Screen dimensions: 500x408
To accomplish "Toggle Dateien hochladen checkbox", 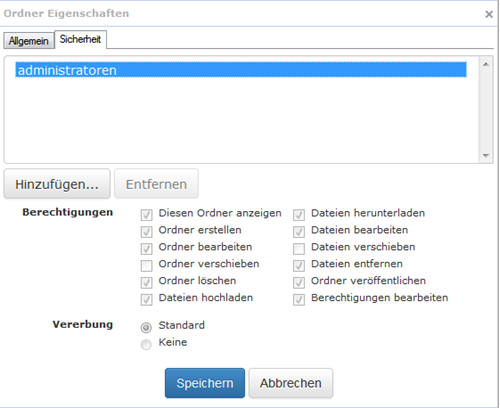I will [x=146, y=300].
